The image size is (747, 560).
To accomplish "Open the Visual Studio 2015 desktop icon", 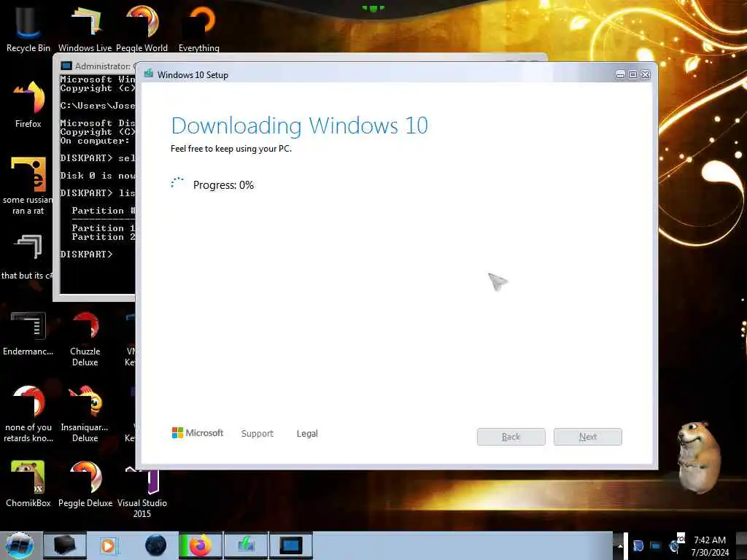I will (142, 493).
